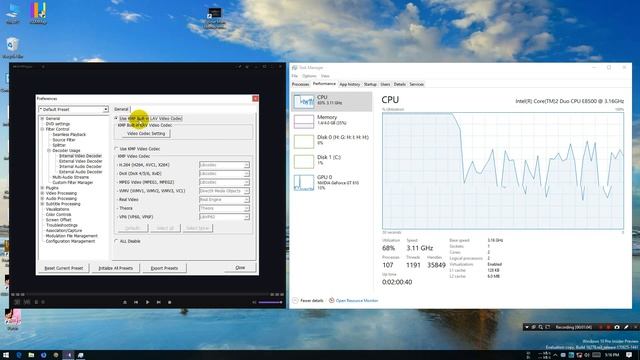Collapse the Filter Control tree node
The height and width of the screenshot is (360, 640).
pos(42,129)
